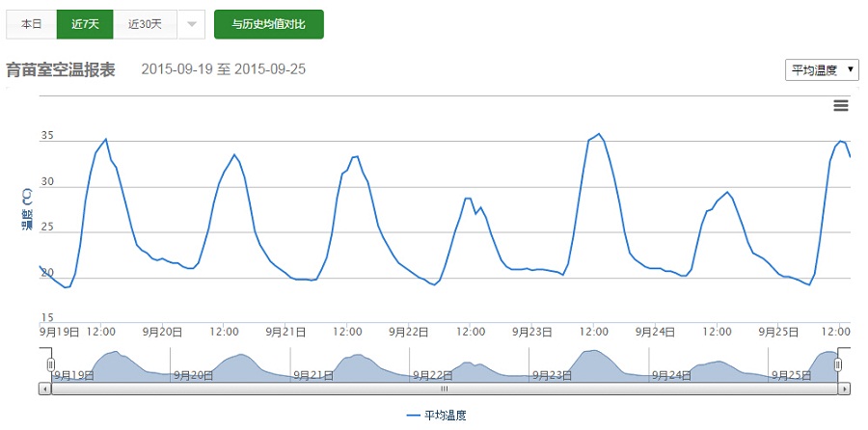The height and width of the screenshot is (430, 868).
Task: Toggle 平均温度 series via legend item
Action: 437,415
